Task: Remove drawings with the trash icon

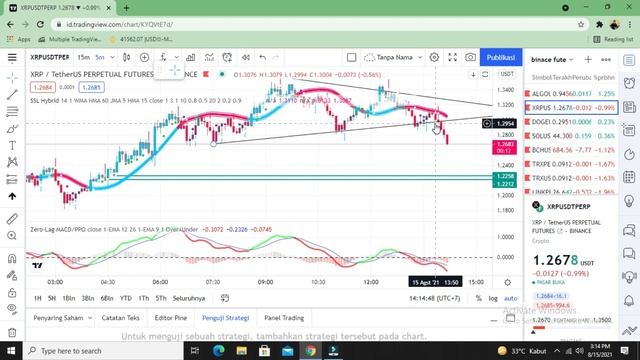Action: (12, 332)
